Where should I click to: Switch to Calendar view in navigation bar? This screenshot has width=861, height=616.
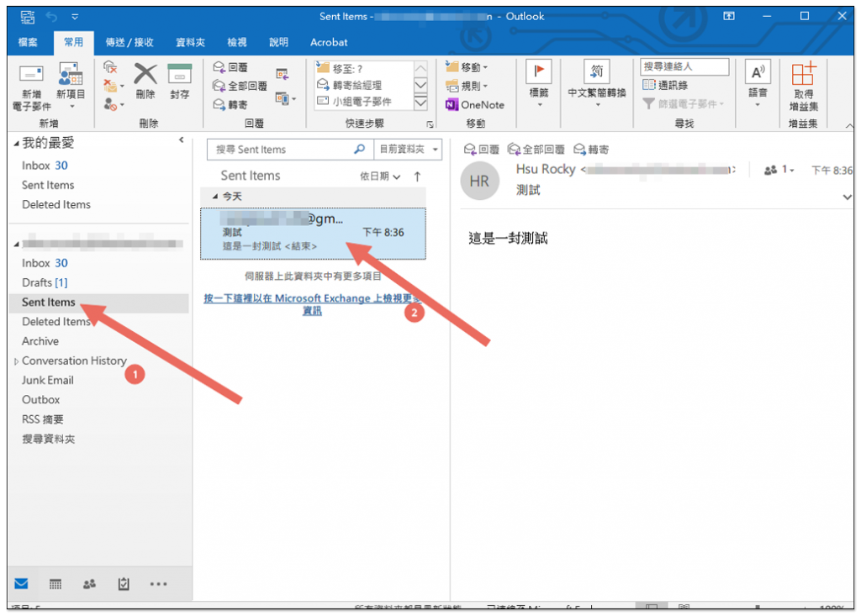55,583
